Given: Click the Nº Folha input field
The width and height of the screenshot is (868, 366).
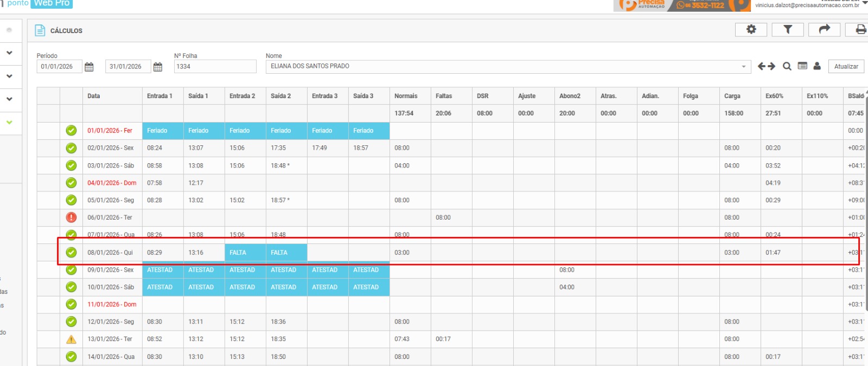Looking at the screenshot, I should (215, 67).
